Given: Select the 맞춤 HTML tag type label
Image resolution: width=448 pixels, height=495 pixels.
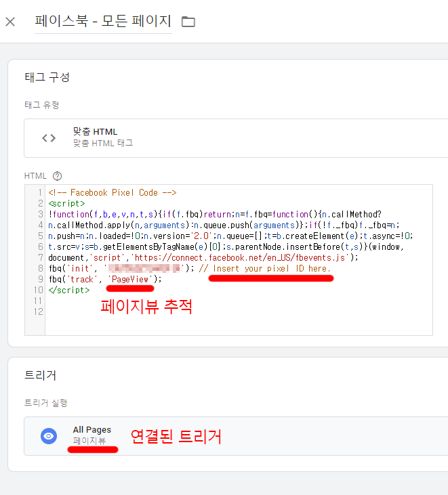Looking at the screenshot, I should (x=95, y=131).
